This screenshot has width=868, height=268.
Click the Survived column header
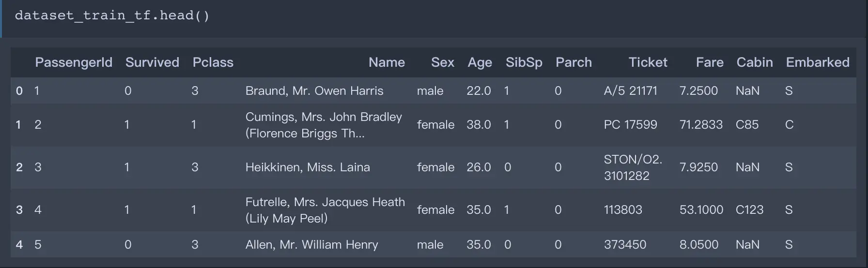coord(152,62)
